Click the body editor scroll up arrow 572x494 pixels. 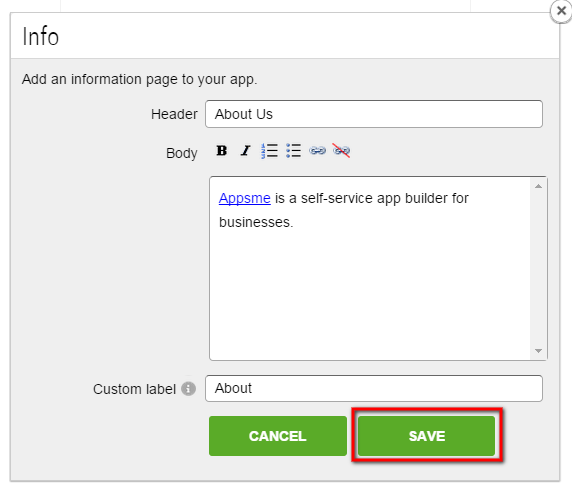click(538, 186)
